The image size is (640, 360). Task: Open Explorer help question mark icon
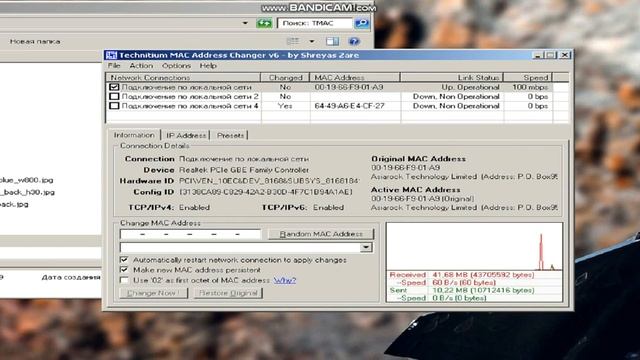[354, 41]
